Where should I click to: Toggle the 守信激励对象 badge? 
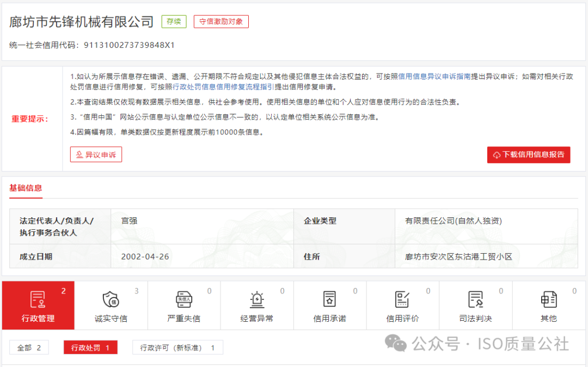pos(221,21)
